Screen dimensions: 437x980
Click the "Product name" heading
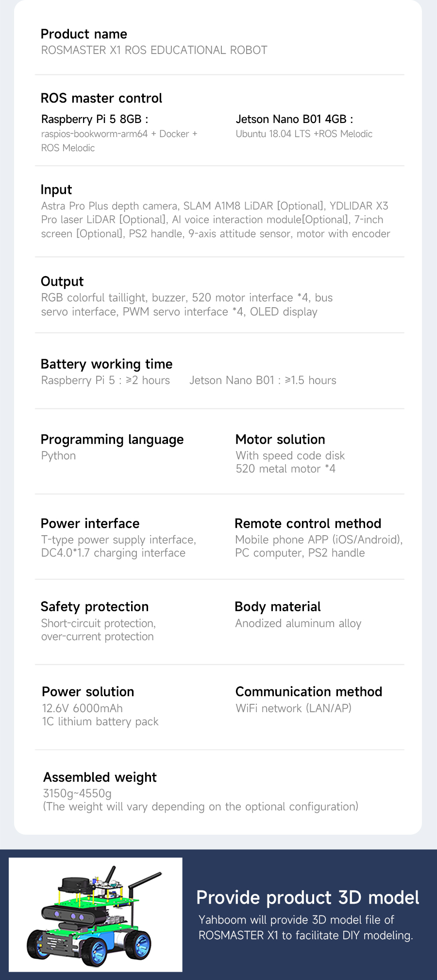tap(84, 34)
